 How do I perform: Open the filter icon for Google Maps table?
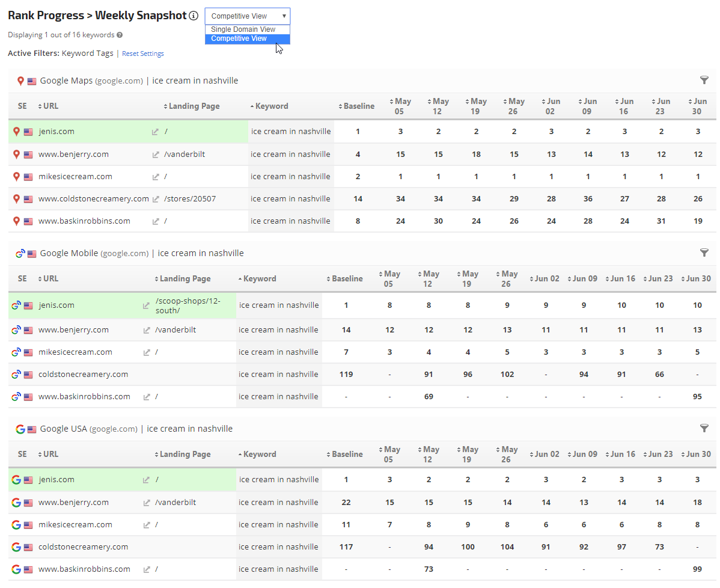coord(704,80)
